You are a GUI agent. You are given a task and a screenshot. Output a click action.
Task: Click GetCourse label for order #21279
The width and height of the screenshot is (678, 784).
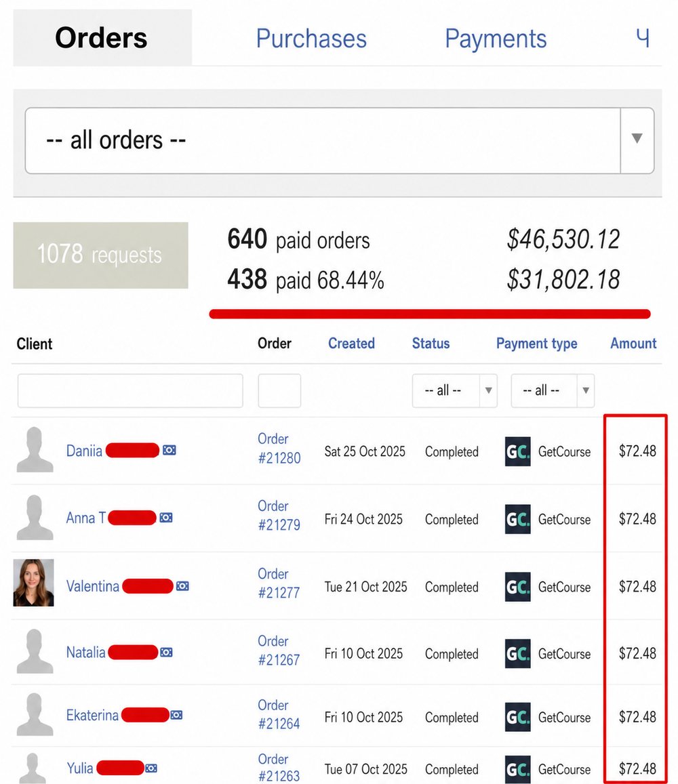click(x=564, y=520)
